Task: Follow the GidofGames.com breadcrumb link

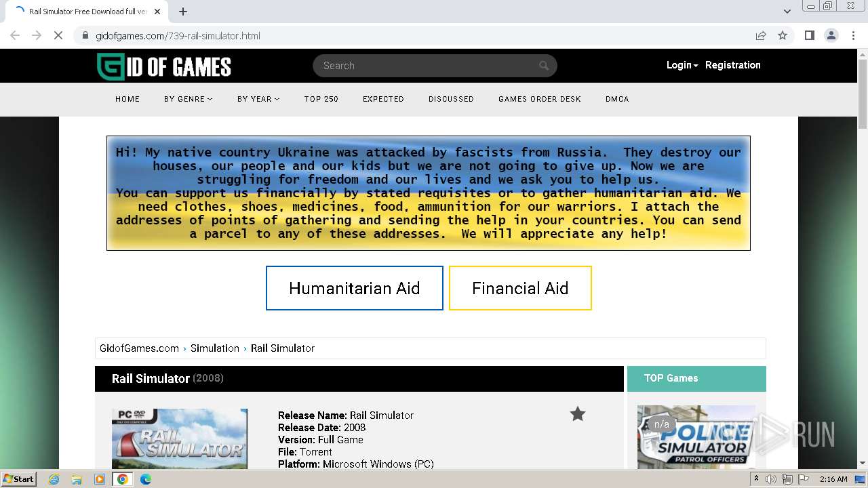Action: 139,348
